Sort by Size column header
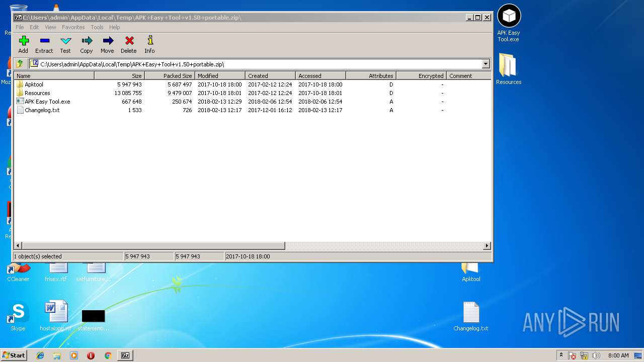Viewport: 644px width, 362px height. click(x=119, y=75)
